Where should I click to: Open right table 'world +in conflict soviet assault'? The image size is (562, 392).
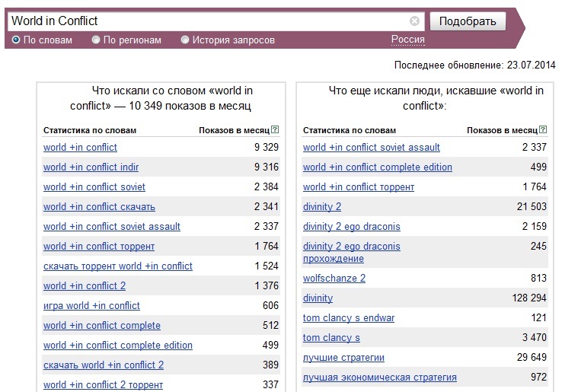tap(372, 147)
